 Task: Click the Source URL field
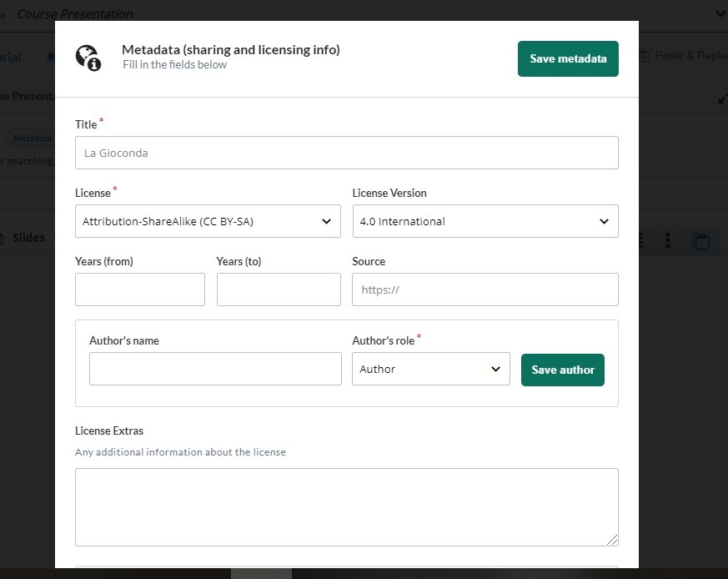coord(485,289)
